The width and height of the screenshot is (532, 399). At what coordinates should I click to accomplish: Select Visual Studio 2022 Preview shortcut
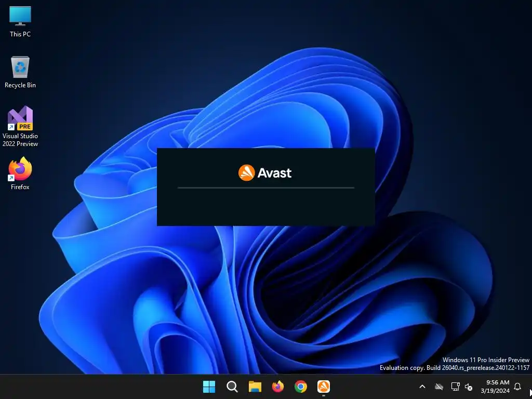tap(20, 126)
